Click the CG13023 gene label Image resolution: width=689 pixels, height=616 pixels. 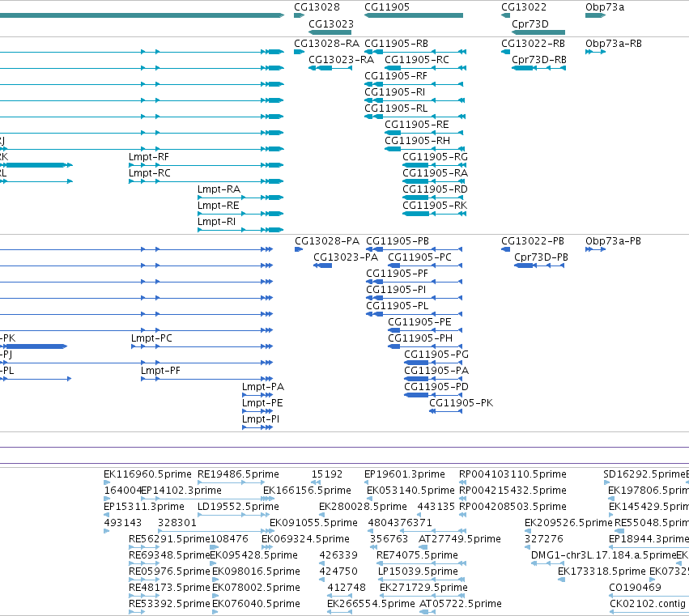(331, 23)
